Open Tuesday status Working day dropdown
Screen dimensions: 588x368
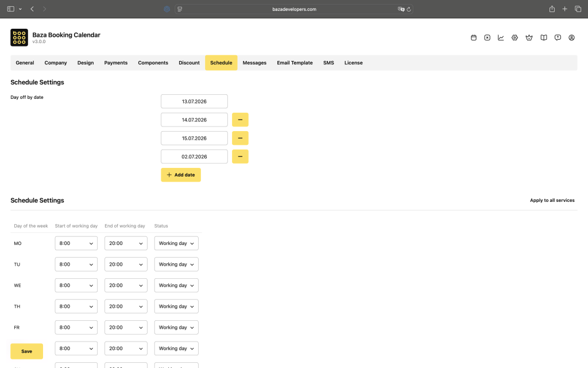(176, 264)
